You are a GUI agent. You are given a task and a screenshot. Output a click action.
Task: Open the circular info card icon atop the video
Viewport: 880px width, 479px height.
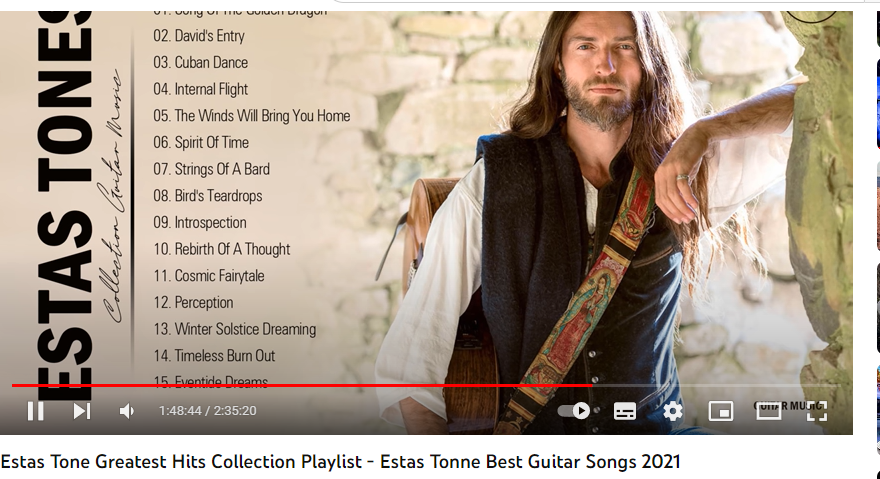(x=811, y=16)
